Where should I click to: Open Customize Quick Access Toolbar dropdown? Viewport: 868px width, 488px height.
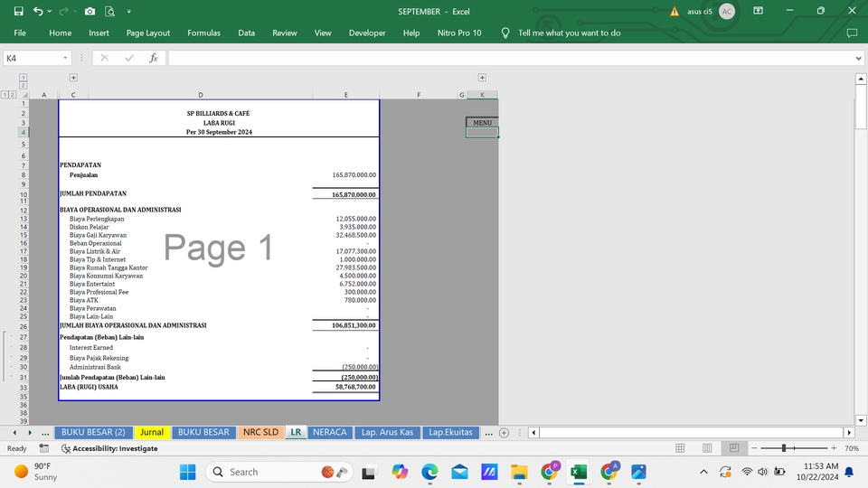pos(129,11)
